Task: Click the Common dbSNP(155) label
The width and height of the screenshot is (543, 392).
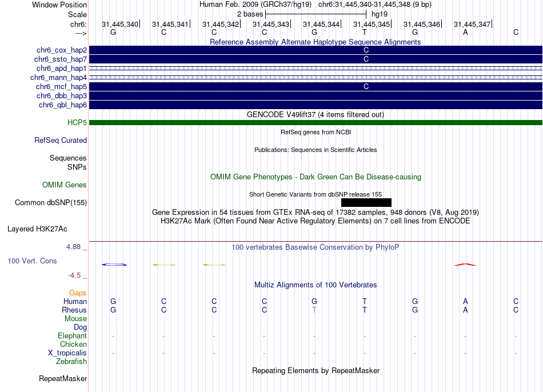Action: pyautogui.click(x=50, y=203)
